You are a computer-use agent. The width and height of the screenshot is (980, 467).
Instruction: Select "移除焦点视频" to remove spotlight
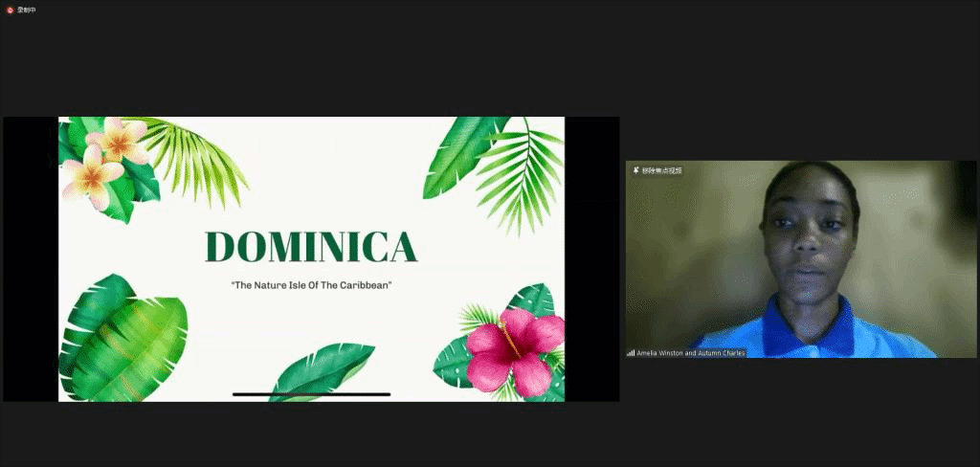click(661, 170)
